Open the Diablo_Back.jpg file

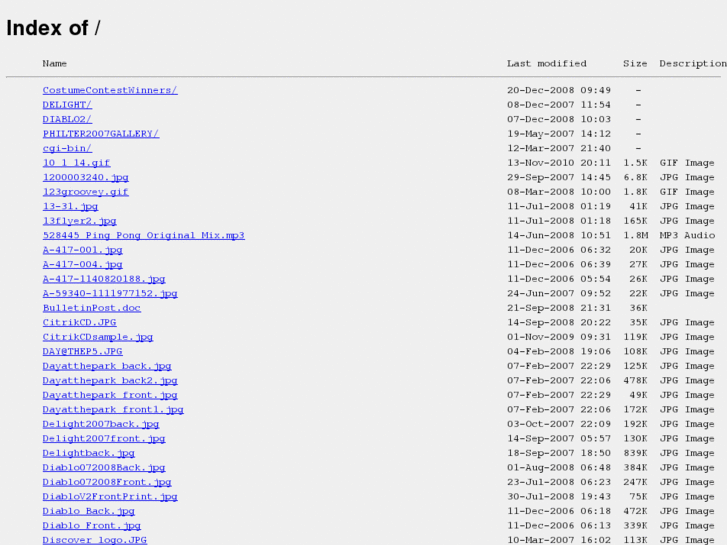[89, 511]
